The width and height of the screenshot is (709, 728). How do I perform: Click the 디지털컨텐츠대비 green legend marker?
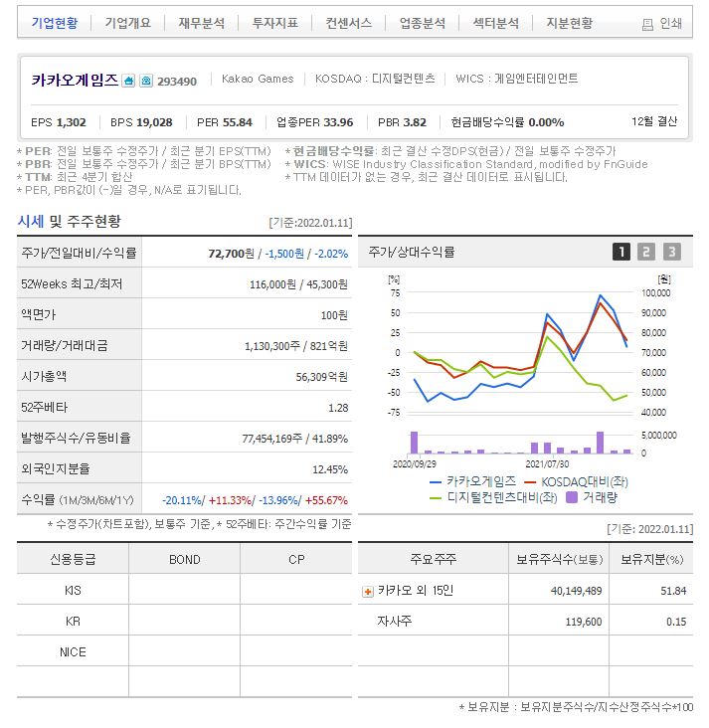[x=436, y=498]
